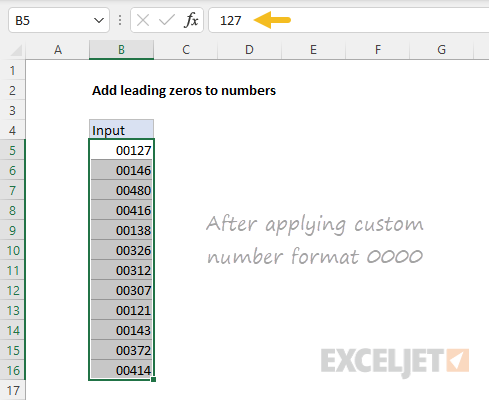
Task: Select row 7 header
Action: click(13, 190)
